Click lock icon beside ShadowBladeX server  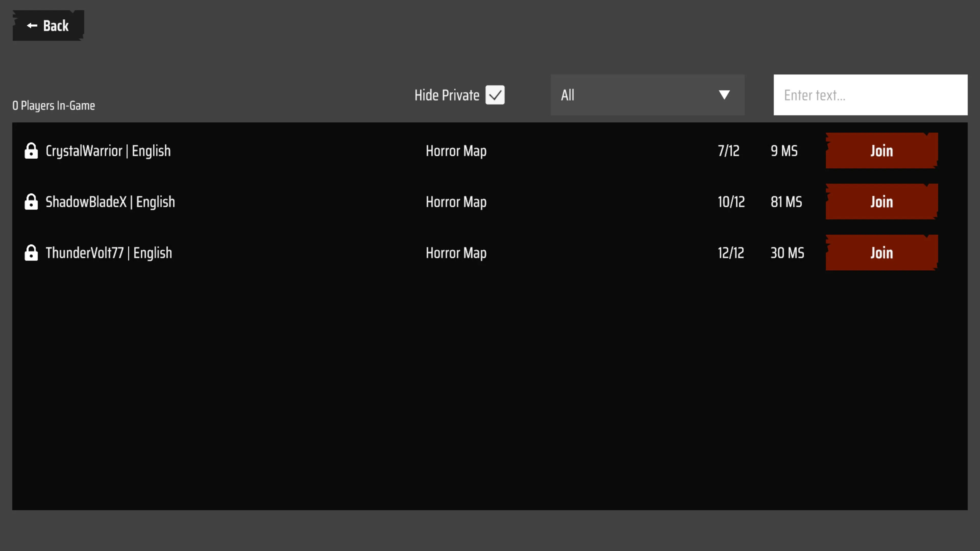tap(31, 202)
